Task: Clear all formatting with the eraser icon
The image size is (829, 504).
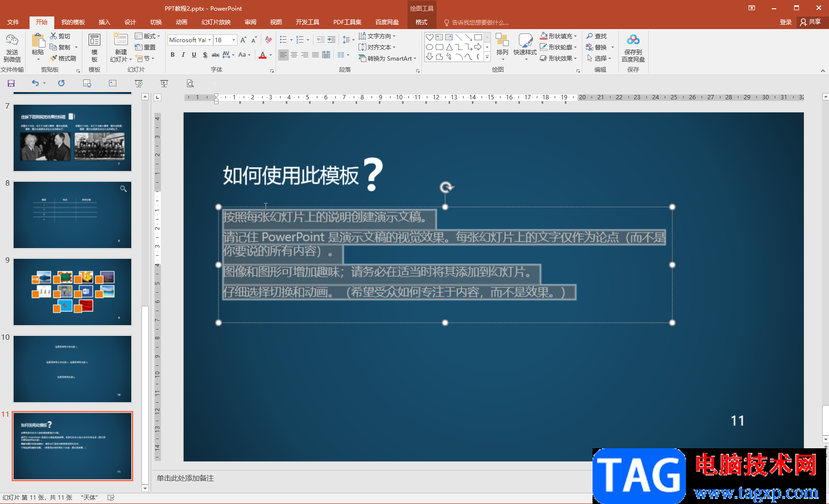Action: click(268, 40)
